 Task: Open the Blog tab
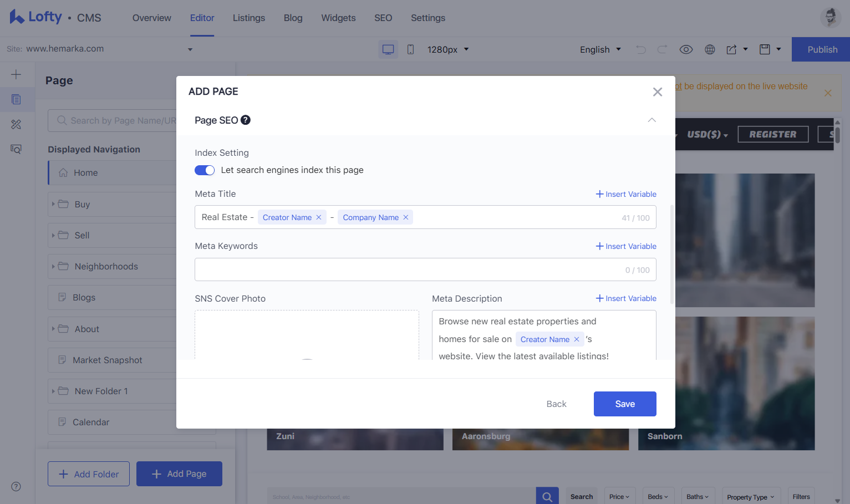(293, 18)
